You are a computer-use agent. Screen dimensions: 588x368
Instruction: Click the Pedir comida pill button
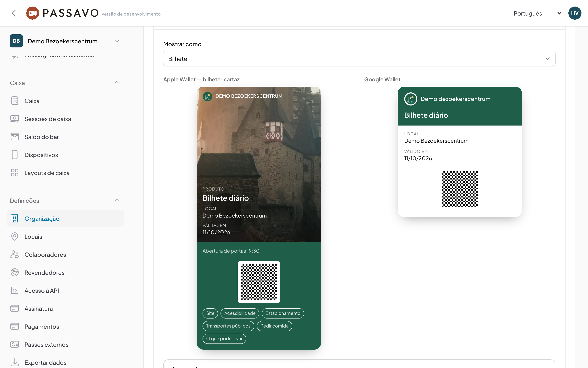[274, 326]
